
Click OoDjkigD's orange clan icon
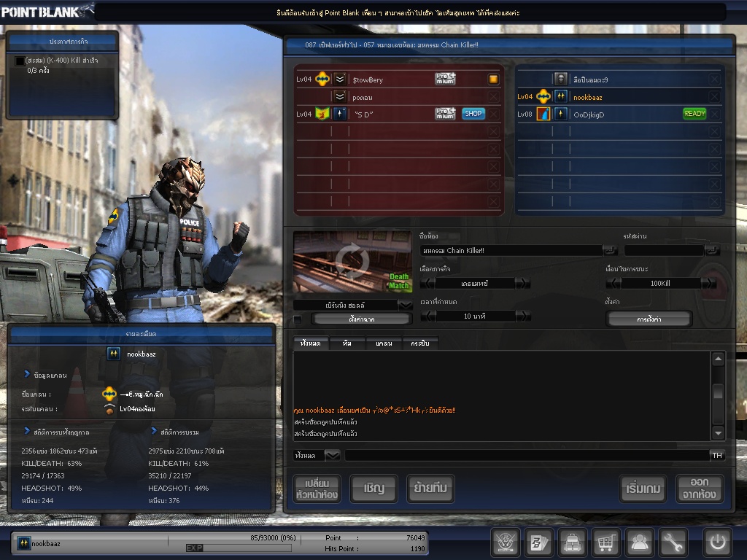[x=543, y=114]
